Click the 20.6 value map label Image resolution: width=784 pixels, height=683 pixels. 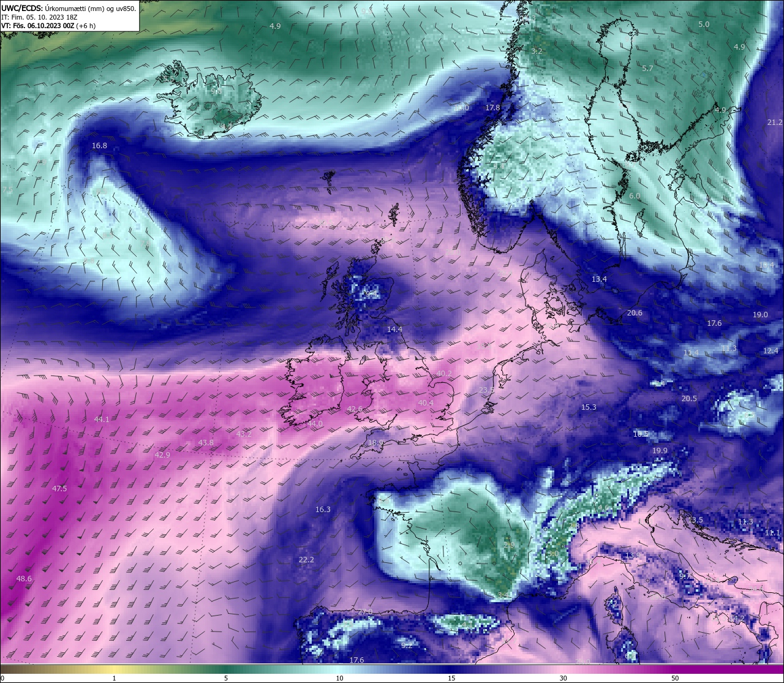(635, 313)
